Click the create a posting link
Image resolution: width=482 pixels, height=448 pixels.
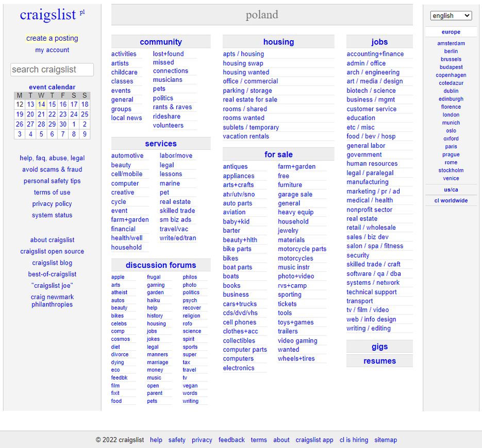52,38
